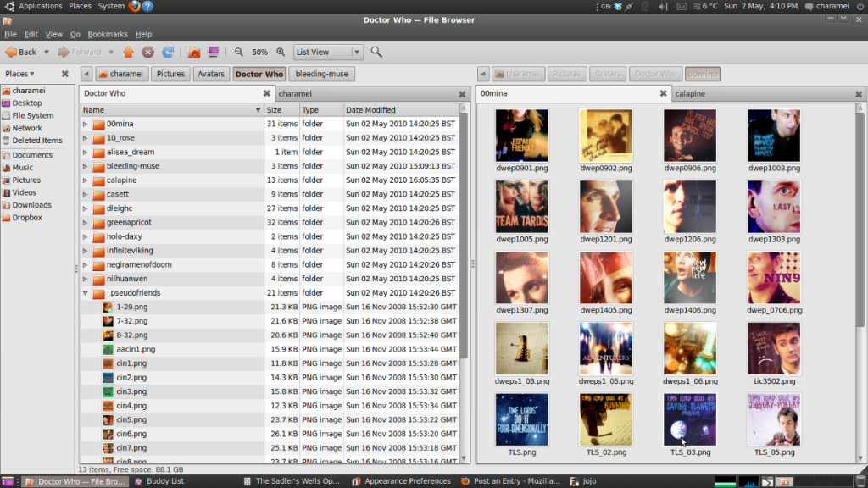The image size is (868, 488).
Task: Reload the current folder
Action: (x=168, y=52)
